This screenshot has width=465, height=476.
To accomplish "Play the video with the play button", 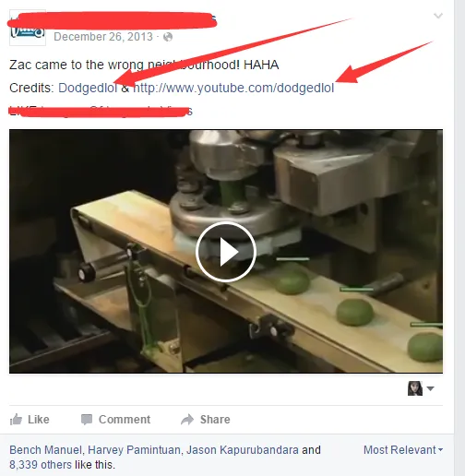I will point(226,252).
